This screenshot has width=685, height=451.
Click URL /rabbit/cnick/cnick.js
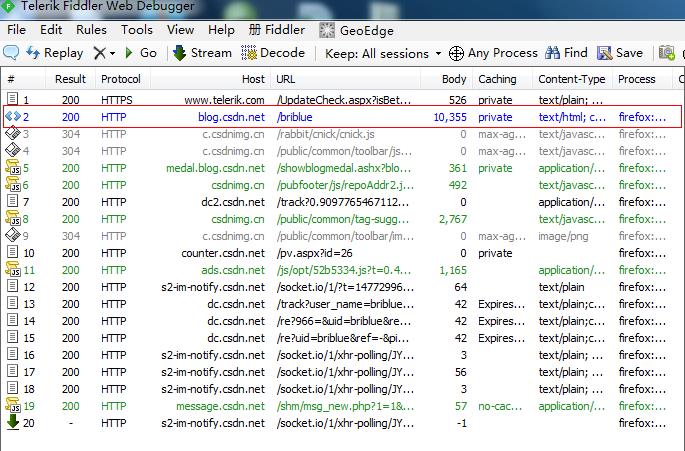pos(325,134)
